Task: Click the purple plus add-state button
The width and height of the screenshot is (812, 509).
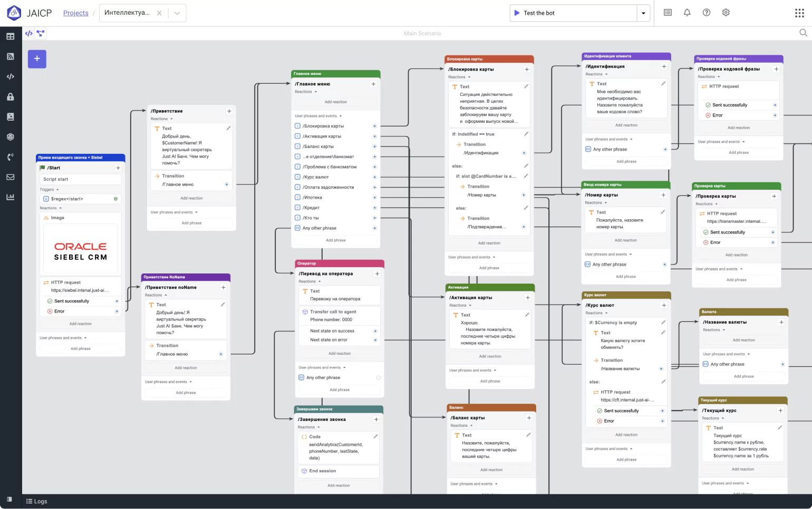Action: [x=37, y=59]
